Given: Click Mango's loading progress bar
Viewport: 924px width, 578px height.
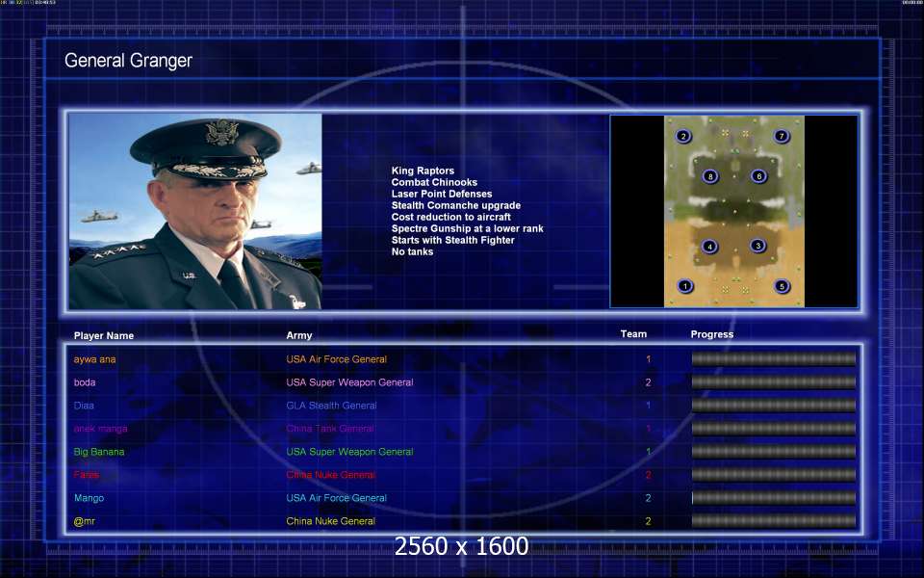Looking at the screenshot, I should pyautogui.click(x=774, y=498).
